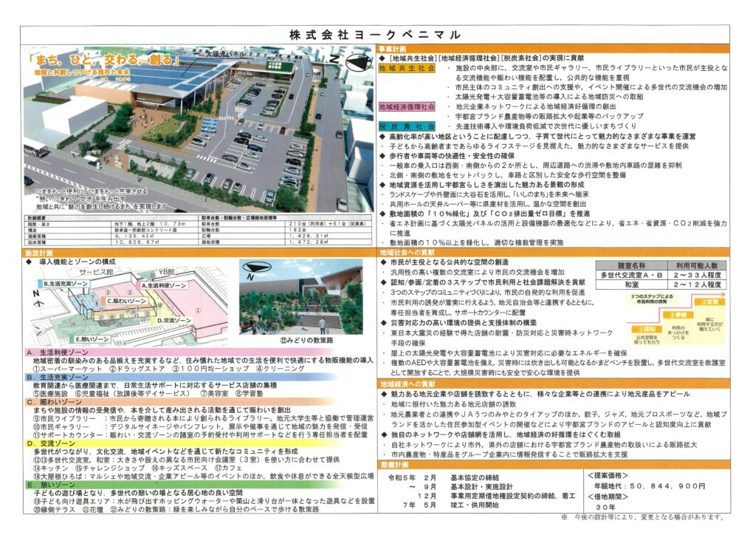The image size is (756, 535).
Task: Click the cell 210台(利用者)+51台(従業員)
Action: point(327,224)
